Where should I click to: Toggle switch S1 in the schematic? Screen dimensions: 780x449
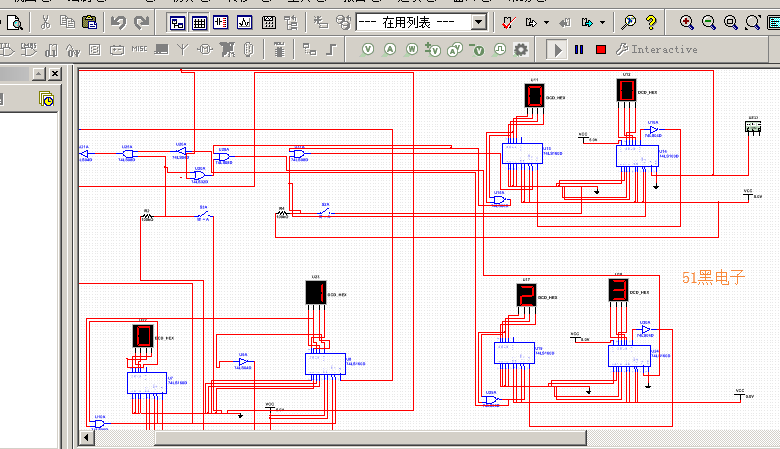tap(204, 215)
